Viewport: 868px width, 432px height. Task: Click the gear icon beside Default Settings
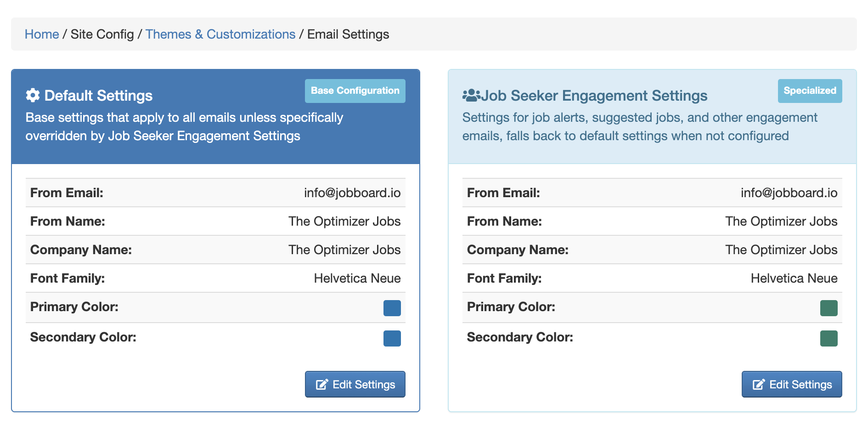tap(33, 96)
